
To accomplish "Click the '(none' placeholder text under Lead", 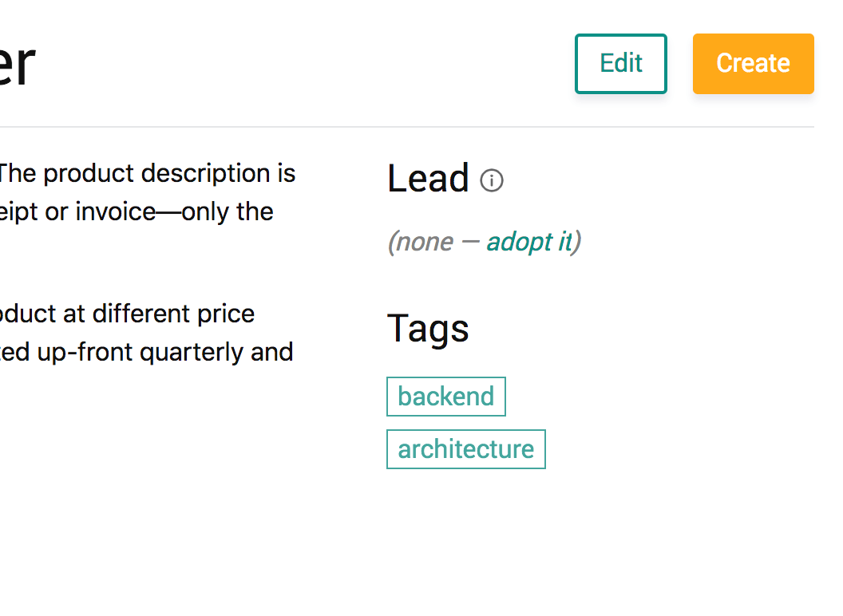I will [x=421, y=242].
